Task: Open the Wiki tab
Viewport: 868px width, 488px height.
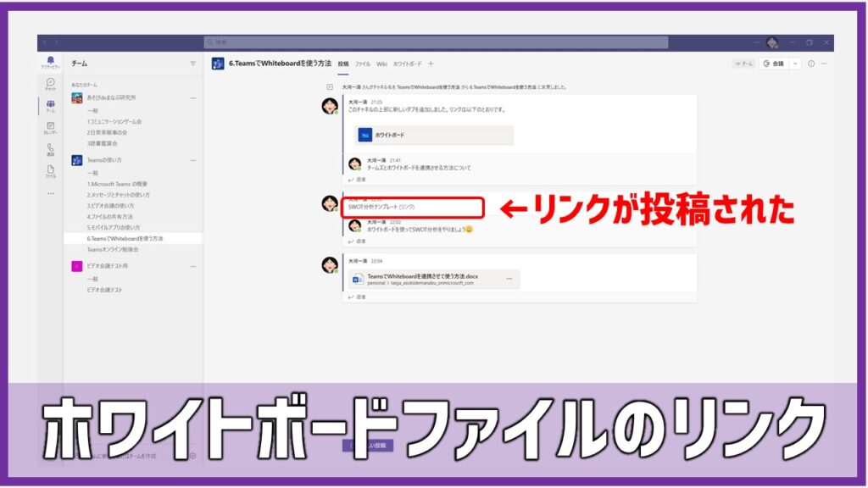Action: [x=382, y=64]
